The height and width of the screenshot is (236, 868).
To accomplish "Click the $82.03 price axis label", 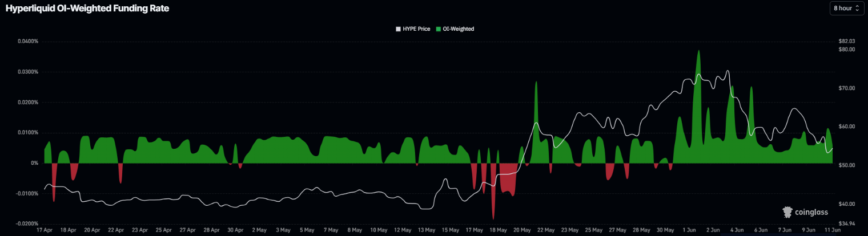I will click(847, 42).
